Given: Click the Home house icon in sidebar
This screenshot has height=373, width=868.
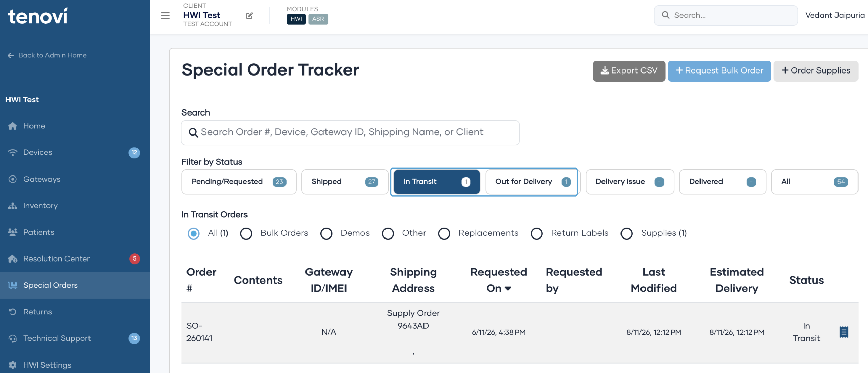Looking at the screenshot, I should coord(13,126).
